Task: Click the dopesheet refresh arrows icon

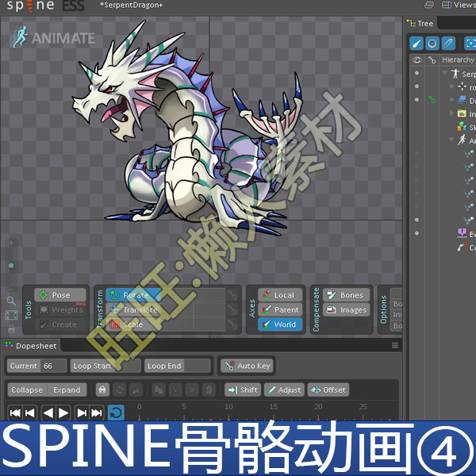Action: point(119,390)
